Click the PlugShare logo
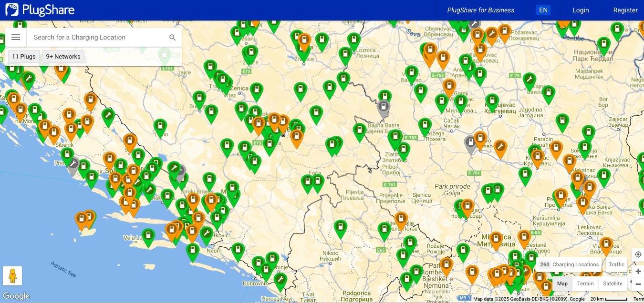Screen dimensions: 644x303 click(40, 10)
